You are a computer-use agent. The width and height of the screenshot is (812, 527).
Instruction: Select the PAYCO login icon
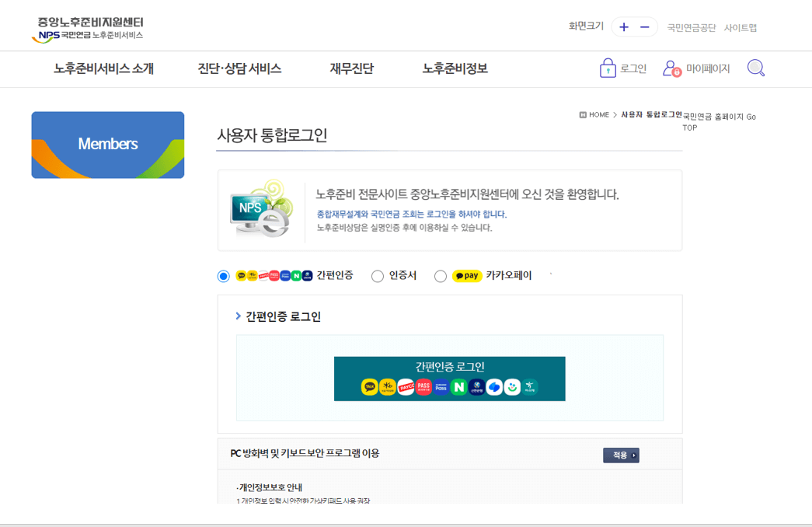click(x=406, y=386)
